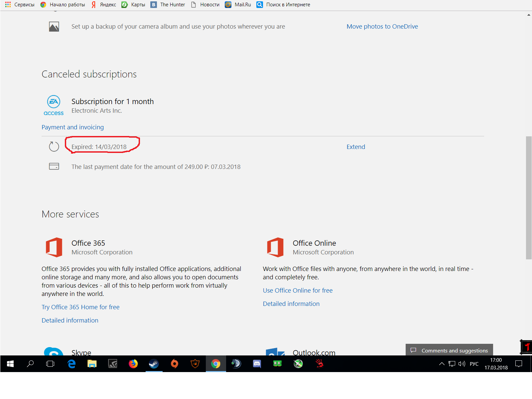
Task: Open the taskbar clock and date
Action: pyautogui.click(x=496, y=364)
